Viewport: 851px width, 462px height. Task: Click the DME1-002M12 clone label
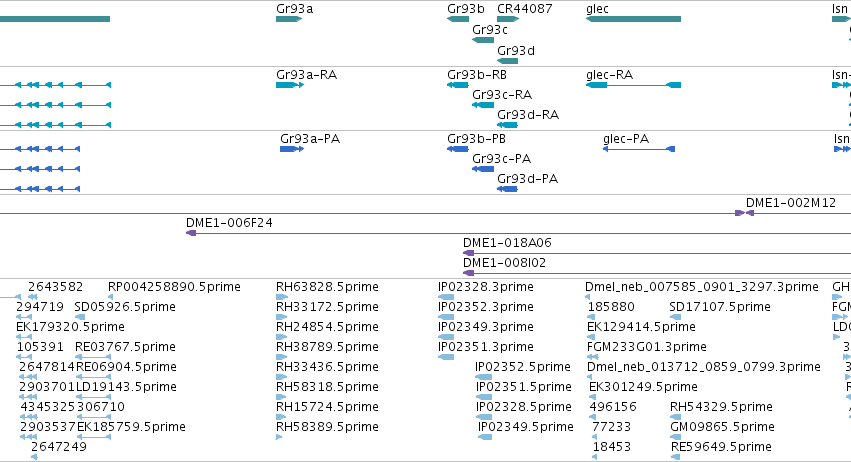point(791,202)
